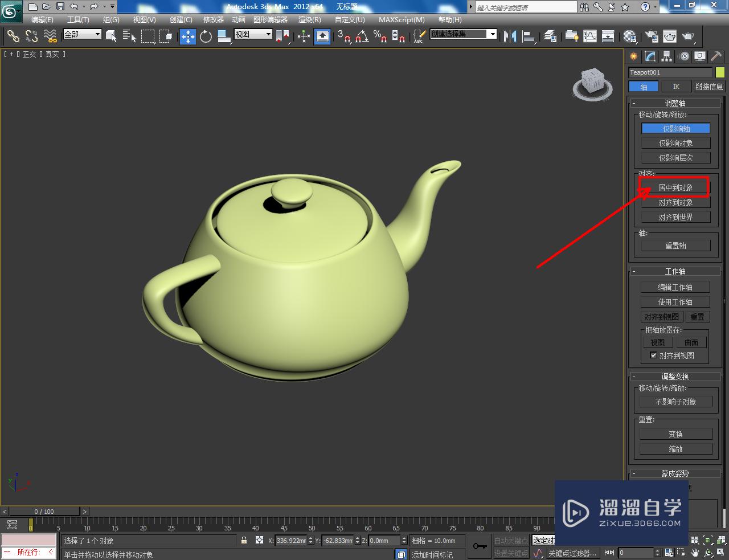Screen dimensions: 729x560
Task: Collapse the 工作轴 rollout
Action: click(675, 271)
